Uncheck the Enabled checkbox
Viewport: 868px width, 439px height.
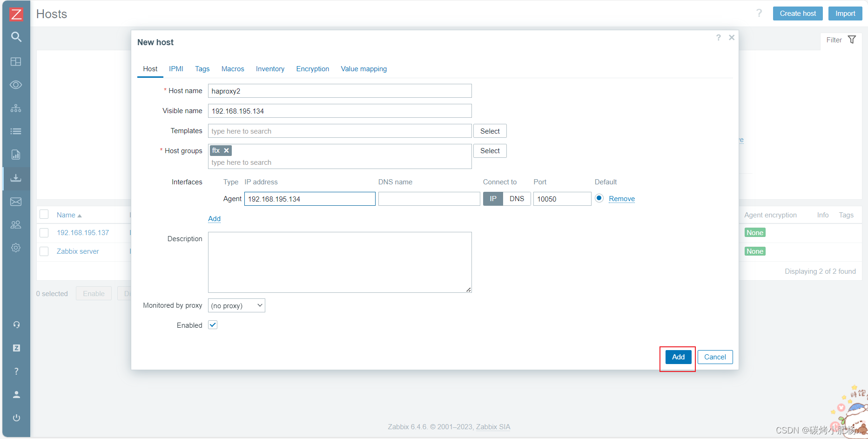pos(213,325)
